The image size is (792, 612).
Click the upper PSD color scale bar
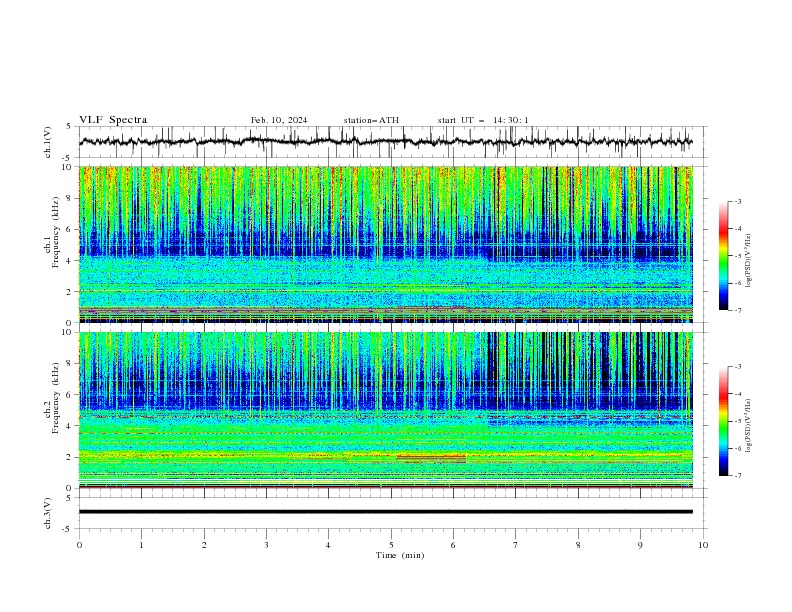click(724, 256)
